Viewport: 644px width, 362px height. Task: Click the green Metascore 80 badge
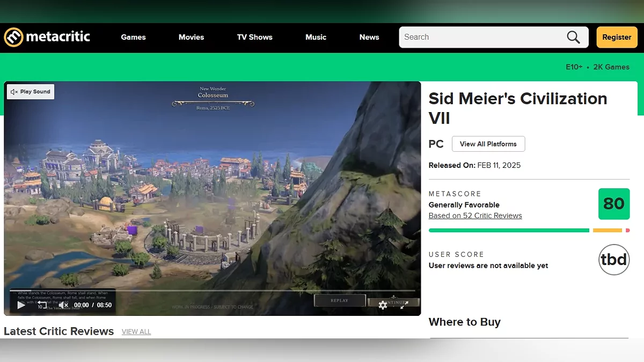614,204
